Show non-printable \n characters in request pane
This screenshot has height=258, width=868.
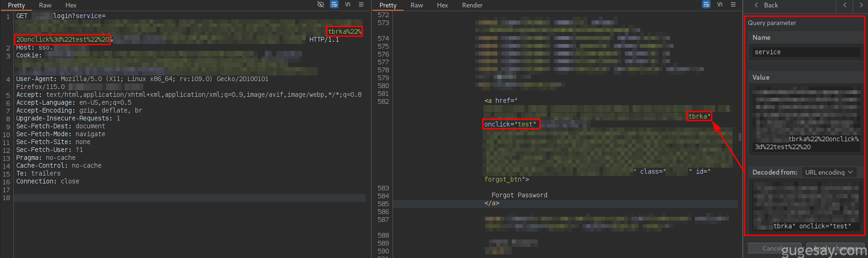pos(347,5)
